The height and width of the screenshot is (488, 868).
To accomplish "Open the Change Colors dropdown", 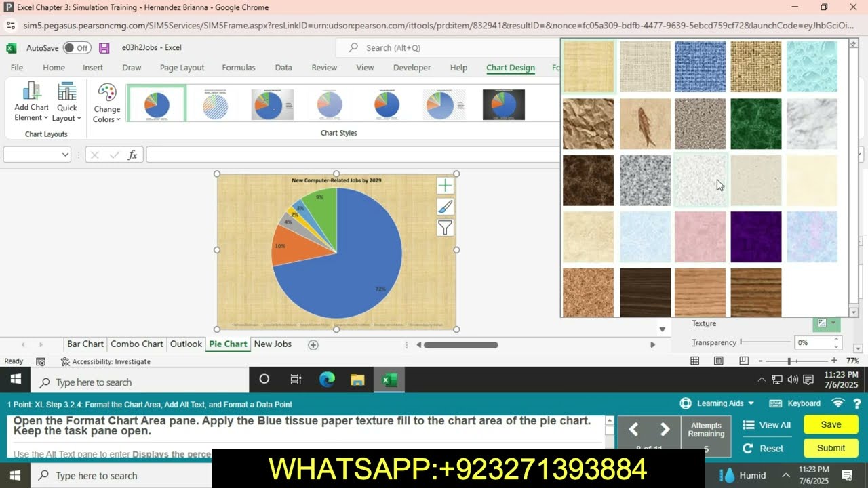I will (107, 103).
